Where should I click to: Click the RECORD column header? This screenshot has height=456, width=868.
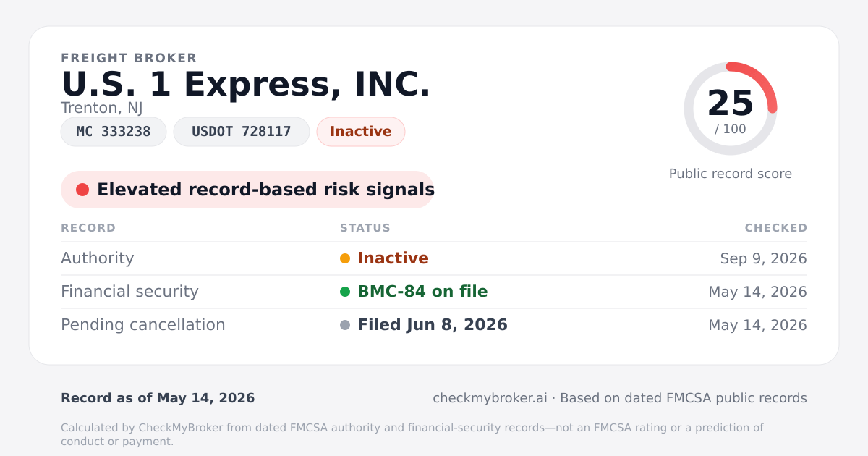88,228
